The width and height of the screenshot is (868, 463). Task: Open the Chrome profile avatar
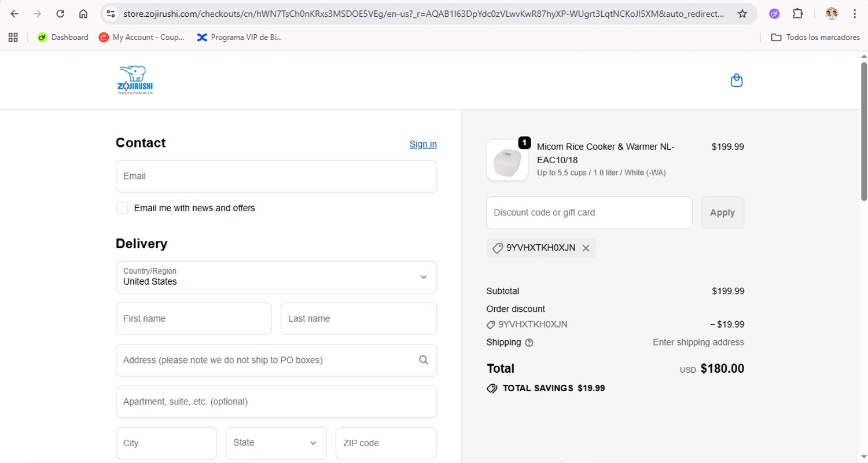tap(832, 14)
